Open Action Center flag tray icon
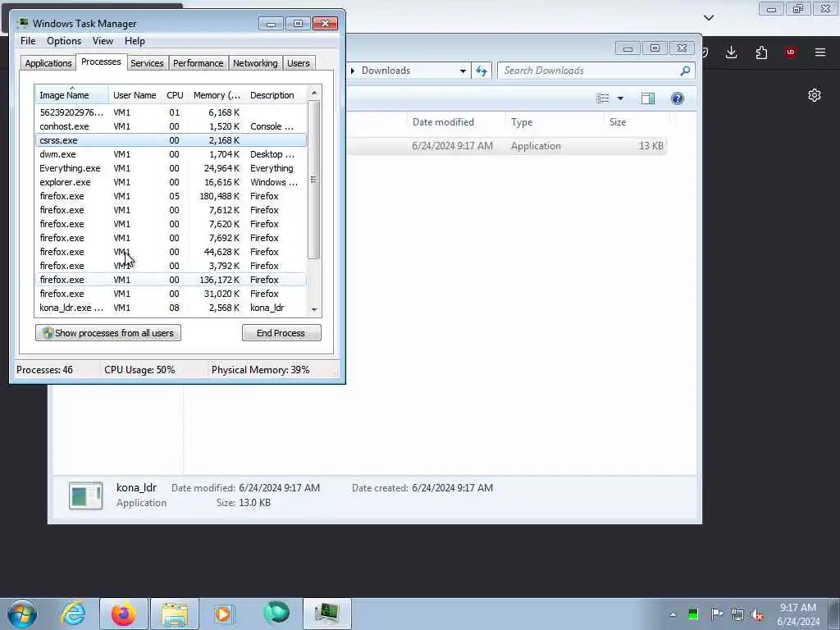Viewport: 840px width, 630px height. [x=716, y=614]
